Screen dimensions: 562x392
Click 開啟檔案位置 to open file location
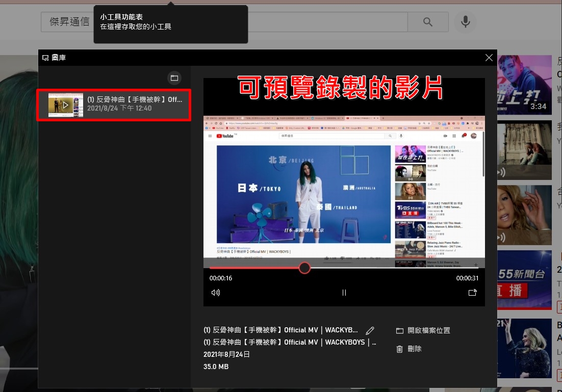[423, 330]
